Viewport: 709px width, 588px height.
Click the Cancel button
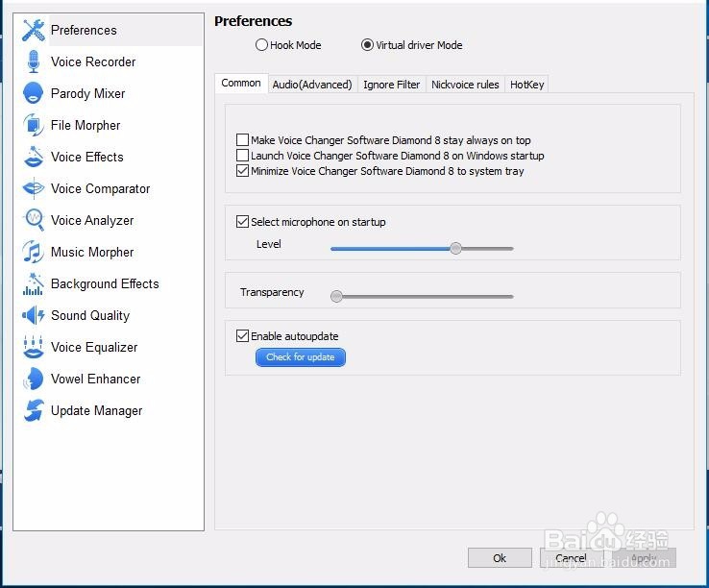click(x=571, y=558)
